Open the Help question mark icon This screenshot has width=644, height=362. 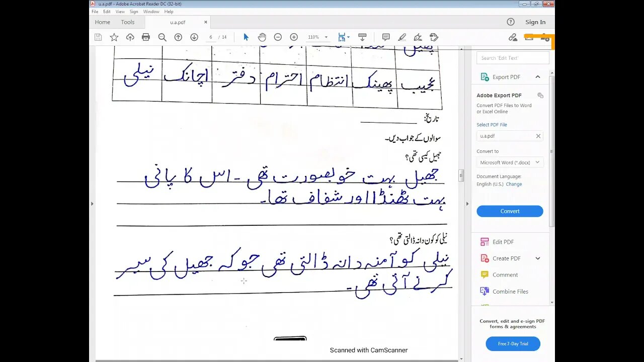pyautogui.click(x=511, y=22)
